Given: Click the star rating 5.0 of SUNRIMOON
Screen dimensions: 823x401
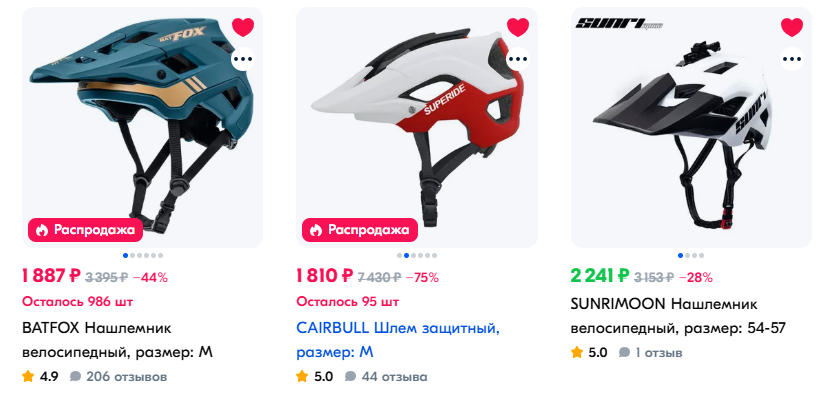Looking at the screenshot, I should click(589, 352).
